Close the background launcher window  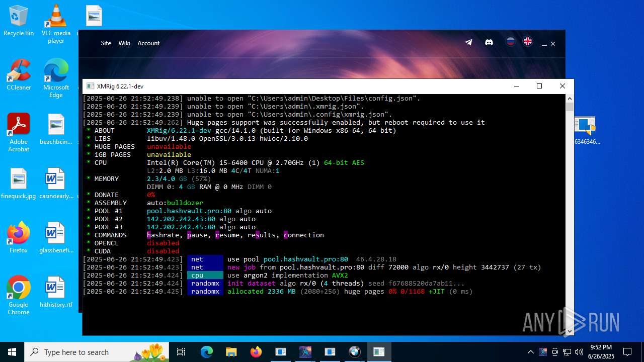coord(553,44)
